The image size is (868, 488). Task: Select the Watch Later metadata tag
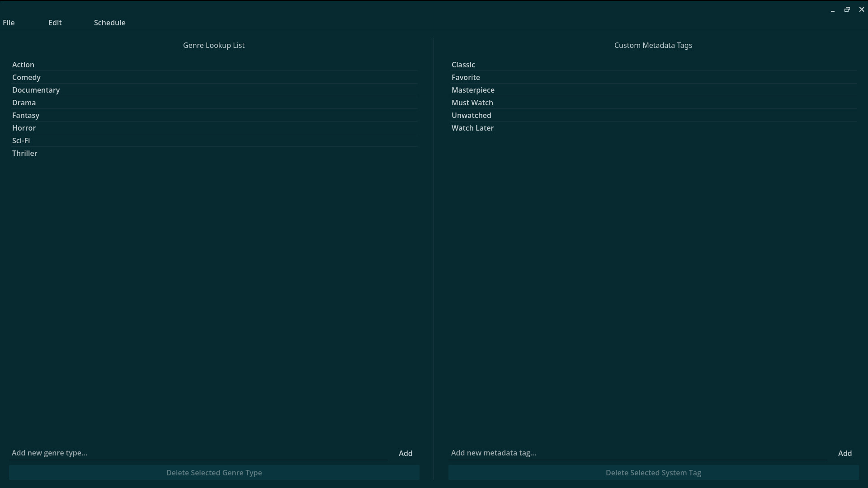pyautogui.click(x=653, y=128)
